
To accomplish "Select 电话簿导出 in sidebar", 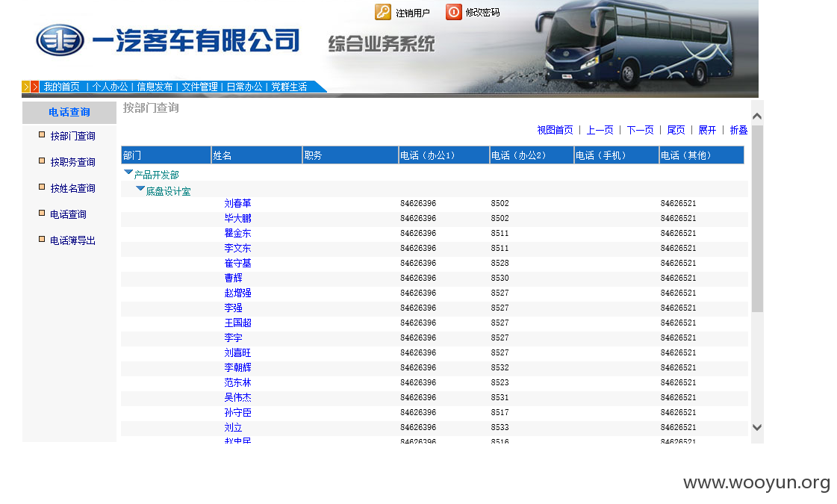I will (72, 240).
